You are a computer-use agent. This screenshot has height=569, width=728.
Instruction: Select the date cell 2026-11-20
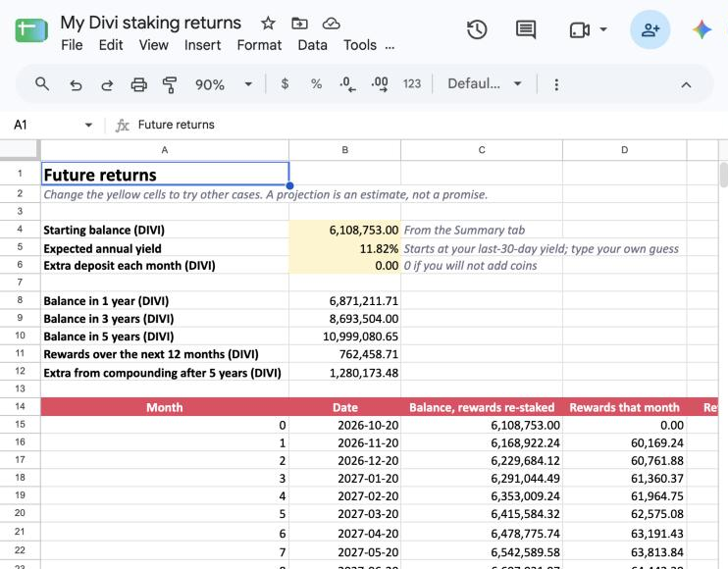point(344,442)
